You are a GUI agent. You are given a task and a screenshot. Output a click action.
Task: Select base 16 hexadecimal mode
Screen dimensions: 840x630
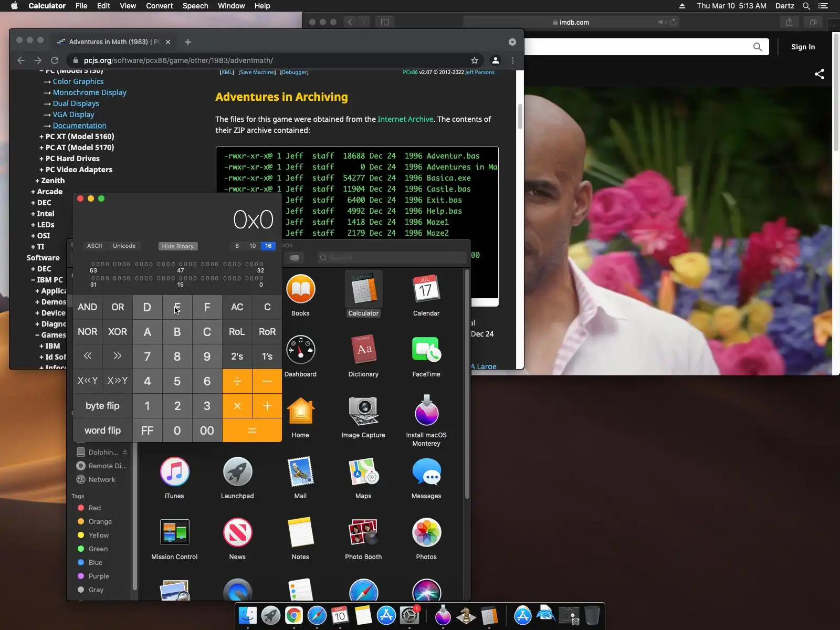coord(268,246)
